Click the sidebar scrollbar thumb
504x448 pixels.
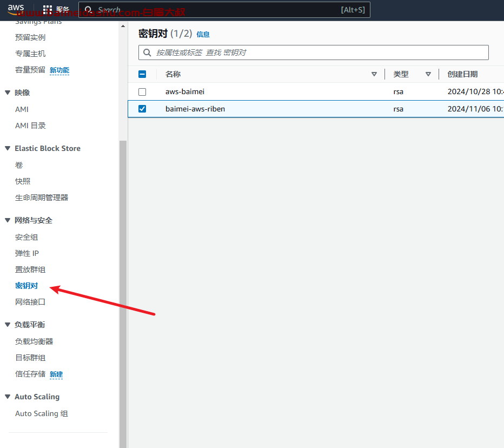[x=123, y=294]
